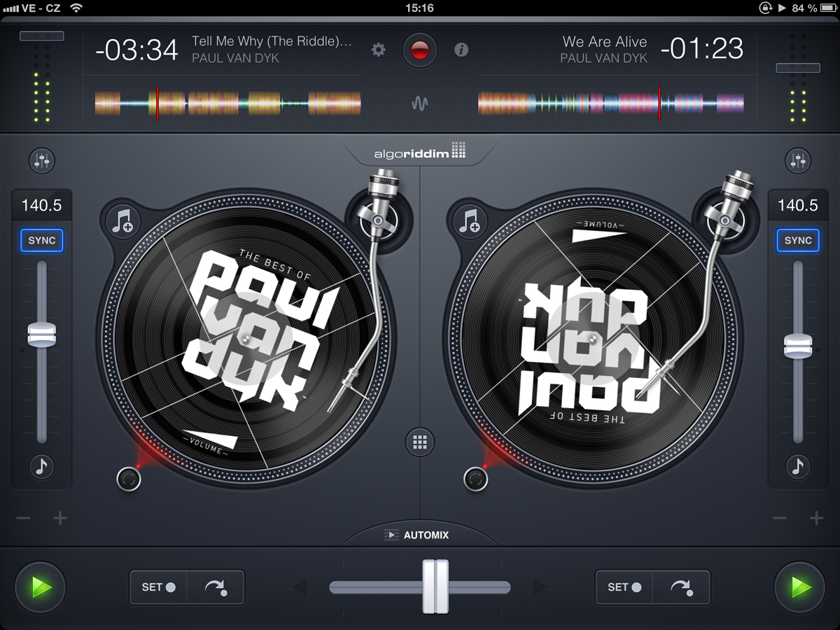The image size is (840, 630).
Task: Open the left deck equalizer mixer icon
Action: point(42,161)
